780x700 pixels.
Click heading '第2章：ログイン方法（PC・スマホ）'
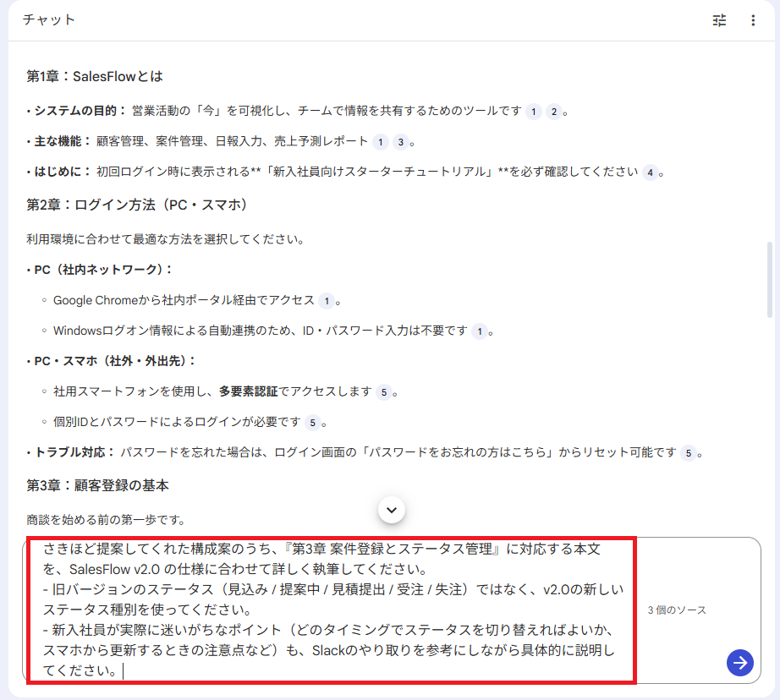(137, 205)
